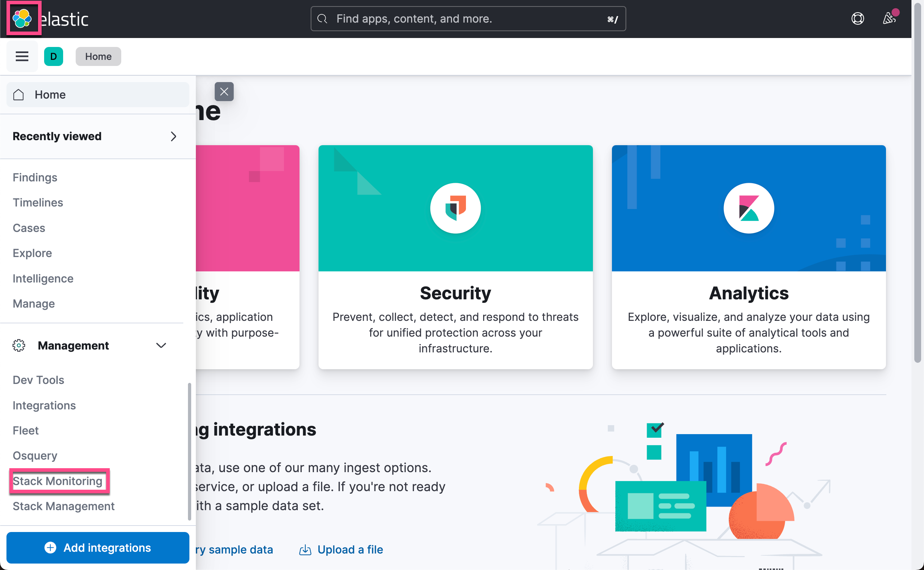Close the navigation flyout with X
The height and width of the screenshot is (570, 924).
point(224,92)
